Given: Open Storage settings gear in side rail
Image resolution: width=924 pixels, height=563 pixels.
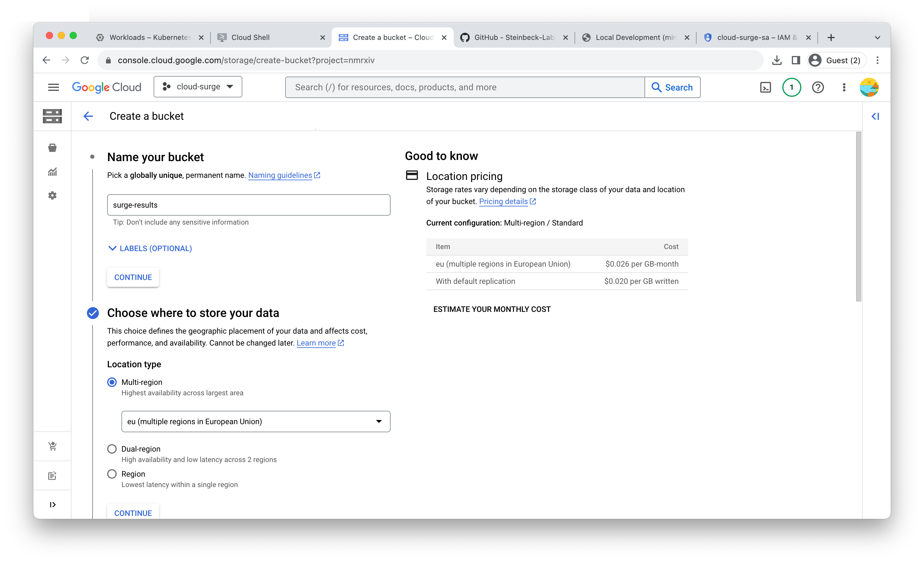Looking at the screenshot, I should click(x=52, y=195).
